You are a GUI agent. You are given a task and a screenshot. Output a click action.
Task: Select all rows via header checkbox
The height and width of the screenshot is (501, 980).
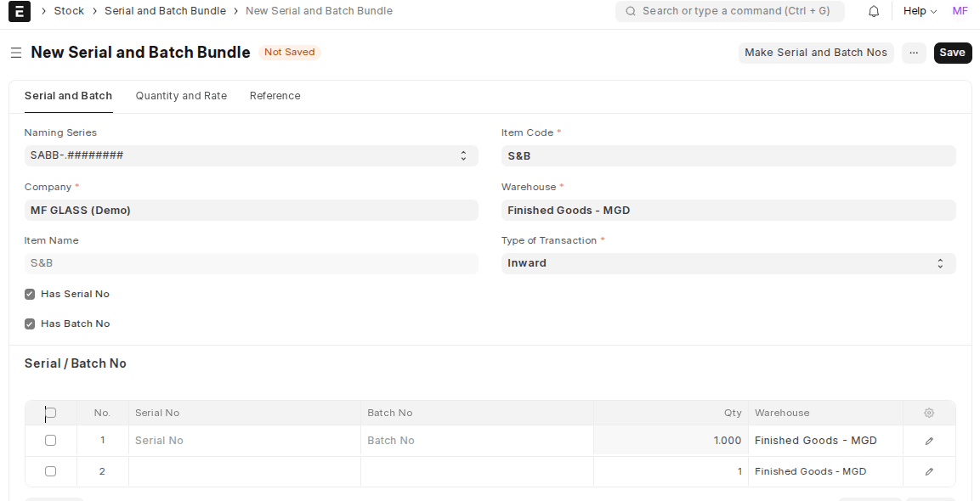[x=51, y=413]
